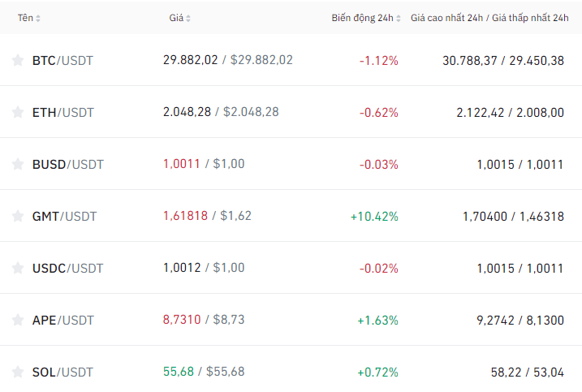
Task: Sort by Giá column arrows
Action: [188, 18]
